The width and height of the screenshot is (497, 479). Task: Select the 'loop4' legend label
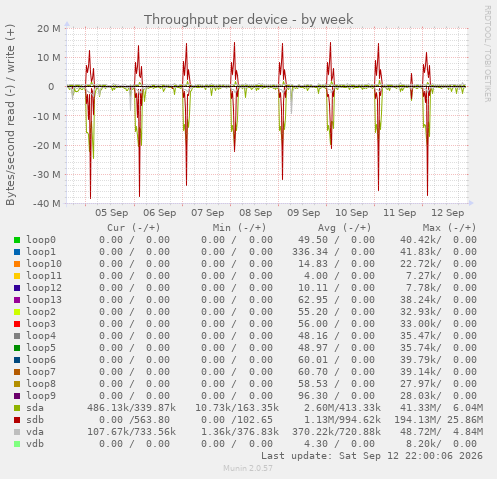click(x=41, y=336)
